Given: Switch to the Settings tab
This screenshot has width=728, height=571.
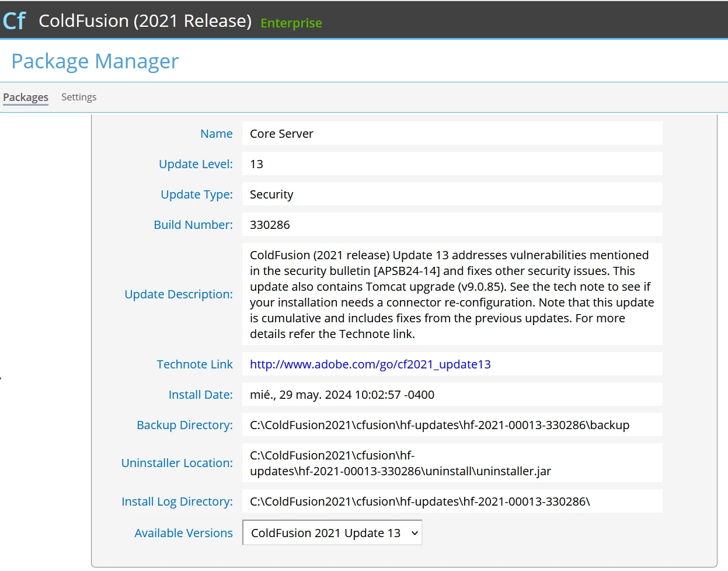Looking at the screenshot, I should point(79,97).
